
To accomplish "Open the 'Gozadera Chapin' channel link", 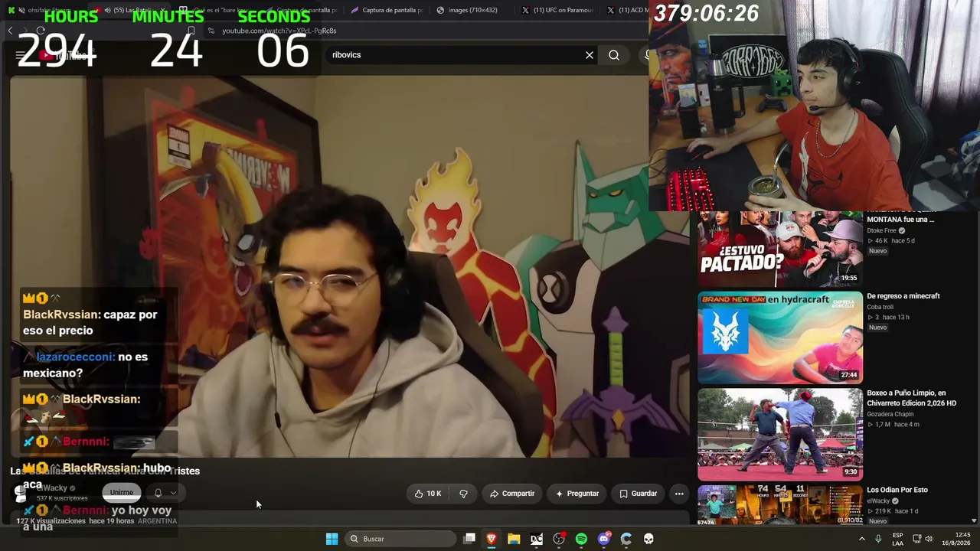I will click(x=890, y=414).
